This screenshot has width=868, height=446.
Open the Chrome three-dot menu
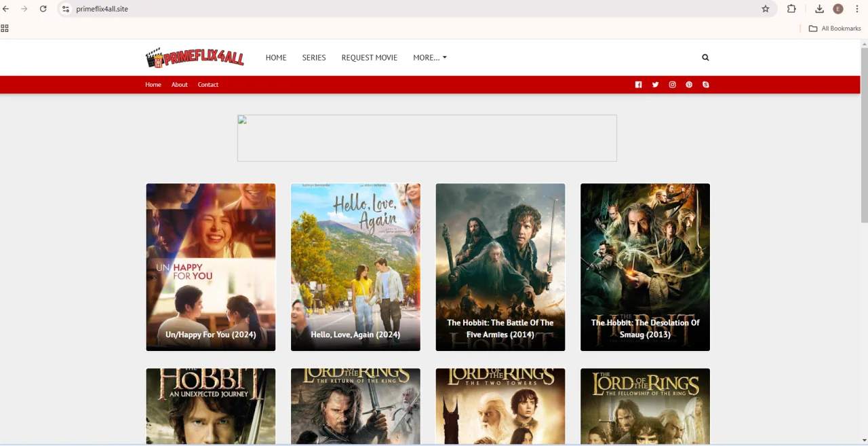(x=859, y=9)
